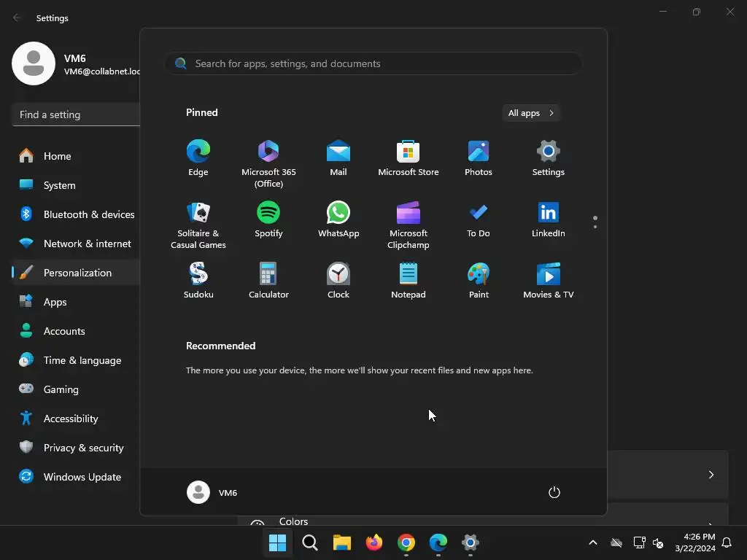Open Microsoft Store from pinned
The width and height of the screenshot is (747, 560).
click(409, 158)
